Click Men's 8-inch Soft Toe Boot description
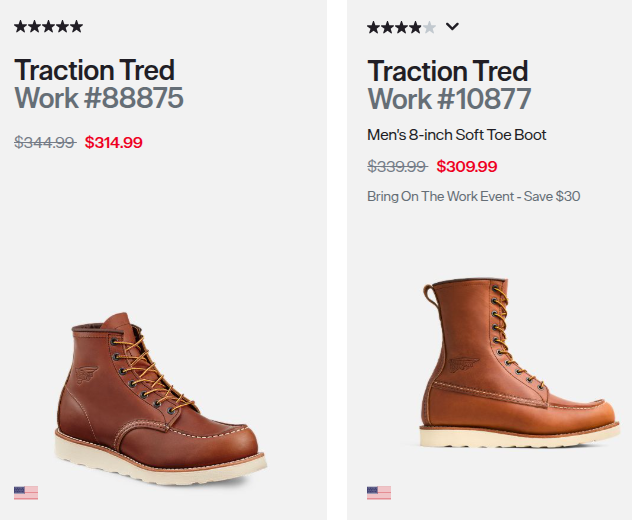This screenshot has width=632, height=521. coord(457,135)
